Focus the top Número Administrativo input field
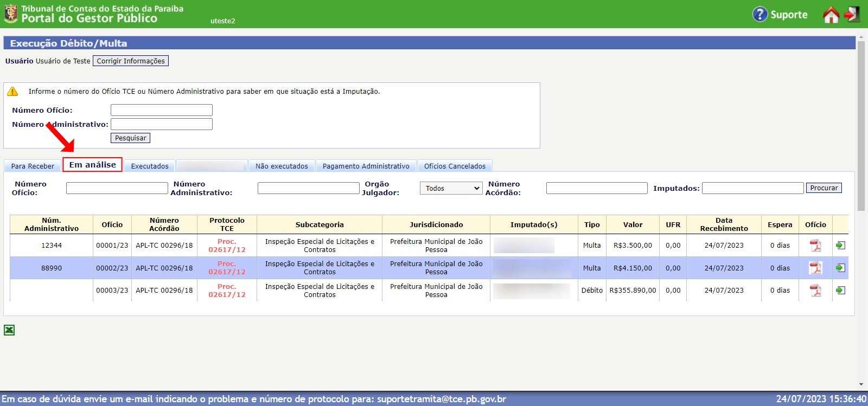Viewport: 868px width, 406px height. [162, 124]
